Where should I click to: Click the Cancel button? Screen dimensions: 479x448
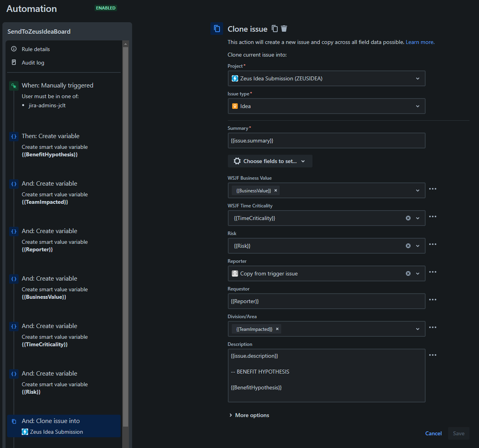pyautogui.click(x=433, y=433)
